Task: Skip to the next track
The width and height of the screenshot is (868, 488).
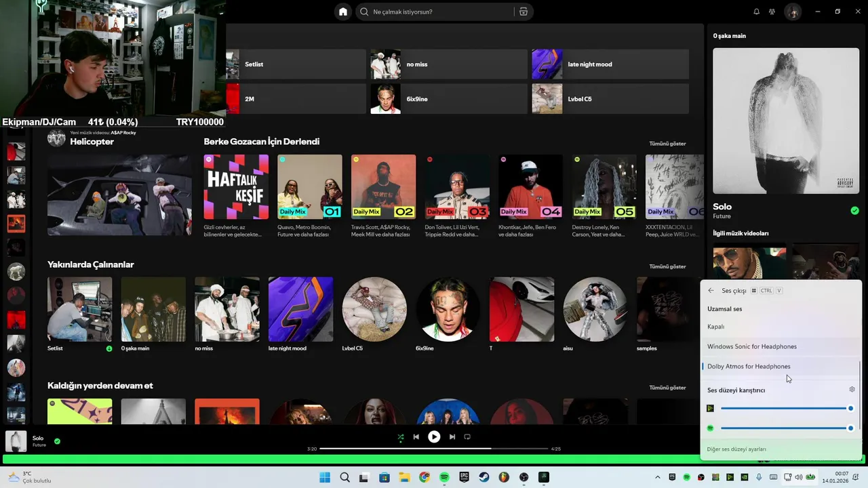Action: 452,437
